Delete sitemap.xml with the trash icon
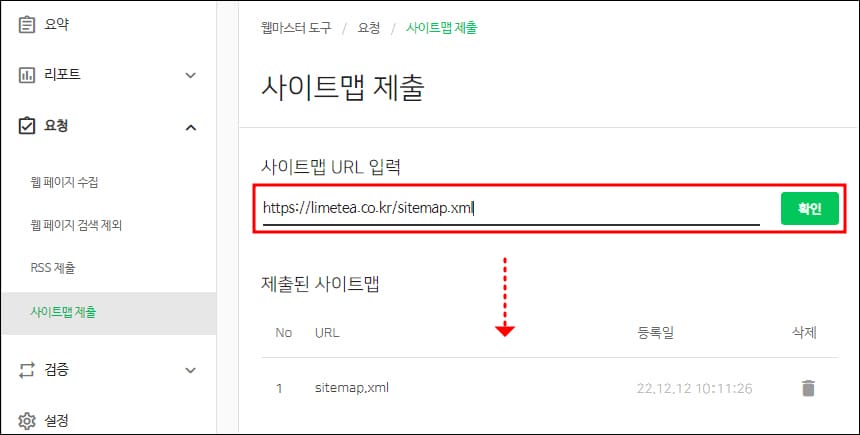The image size is (860, 435). (808, 388)
